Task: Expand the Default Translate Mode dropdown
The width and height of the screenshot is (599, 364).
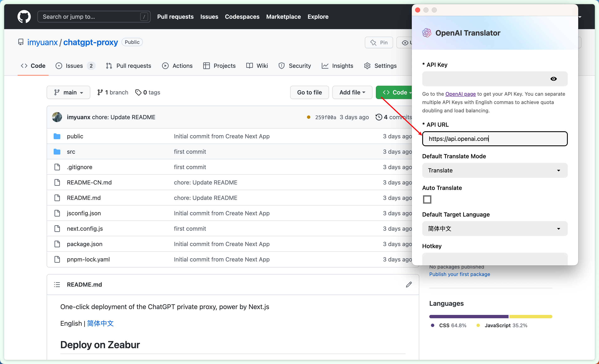Action: (494, 170)
